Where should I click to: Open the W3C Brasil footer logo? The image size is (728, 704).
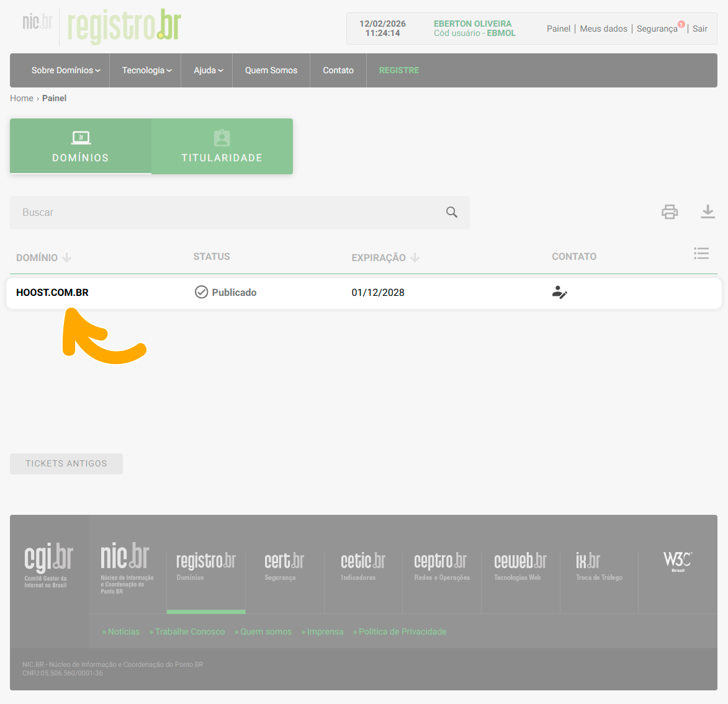click(x=677, y=561)
